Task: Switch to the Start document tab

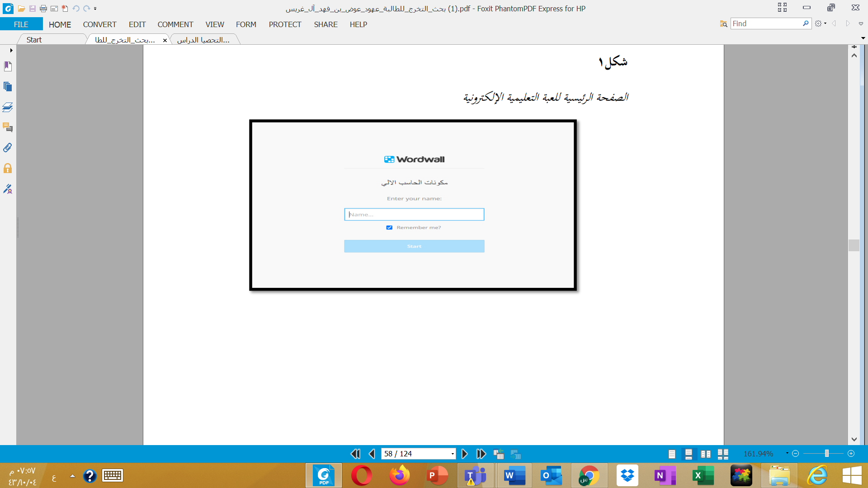Action: [34, 40]
